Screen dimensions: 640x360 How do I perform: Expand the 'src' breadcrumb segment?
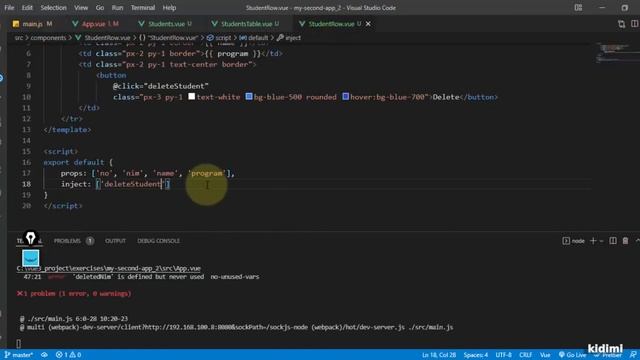(x=19, y=38)
